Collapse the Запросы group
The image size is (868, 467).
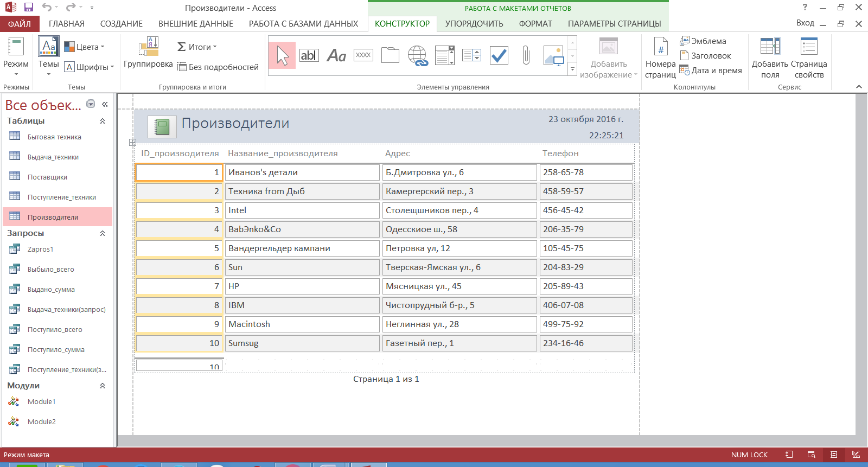[103, 233]
